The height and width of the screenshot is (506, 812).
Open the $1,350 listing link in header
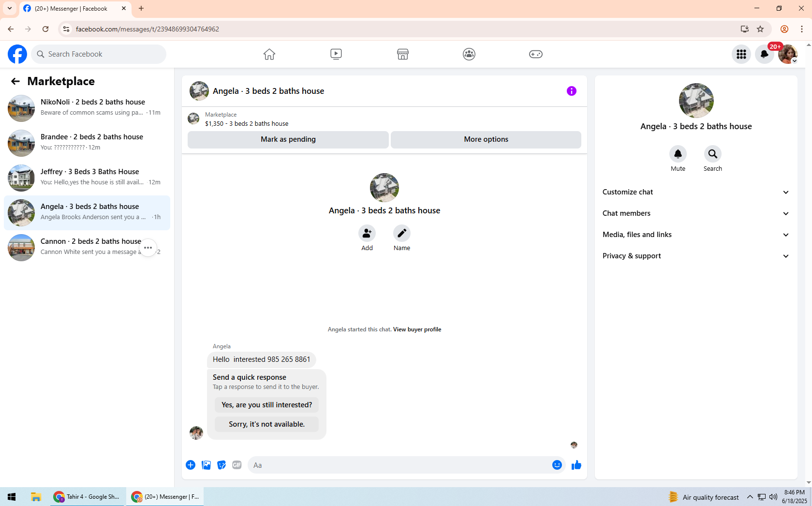click(247, 124)
